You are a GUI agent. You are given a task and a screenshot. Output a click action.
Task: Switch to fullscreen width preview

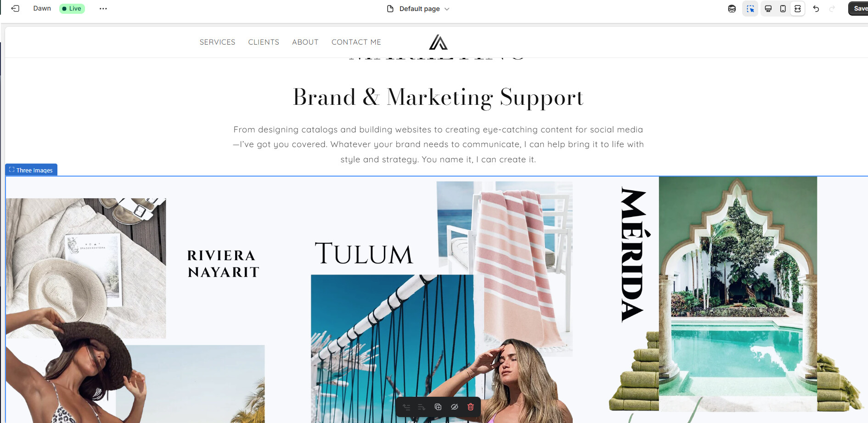[x=798, y=9]
